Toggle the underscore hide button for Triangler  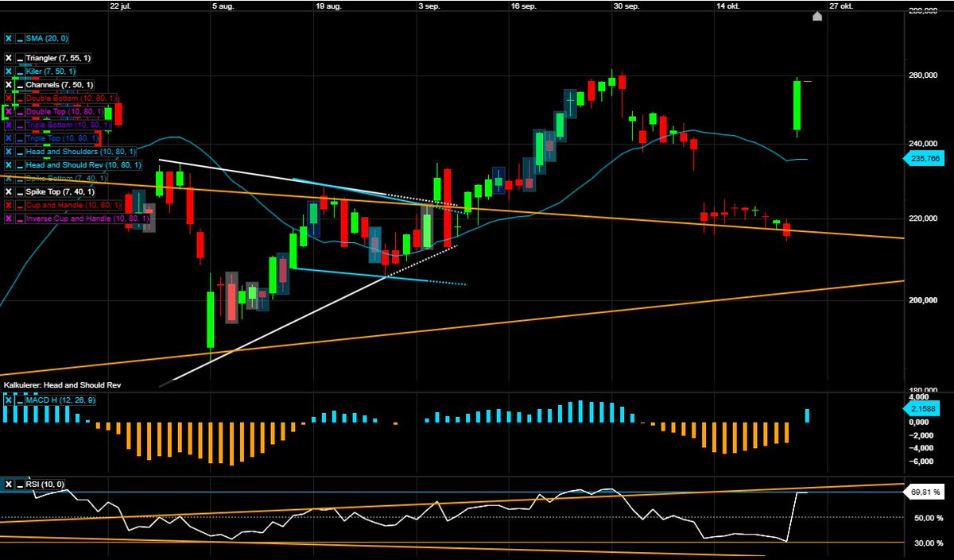pos(20,58)
